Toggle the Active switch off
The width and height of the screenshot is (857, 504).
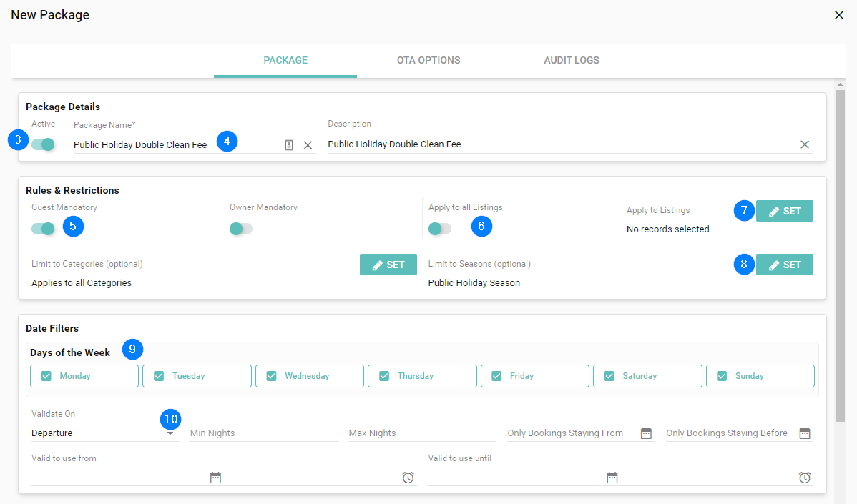point(44,144)
